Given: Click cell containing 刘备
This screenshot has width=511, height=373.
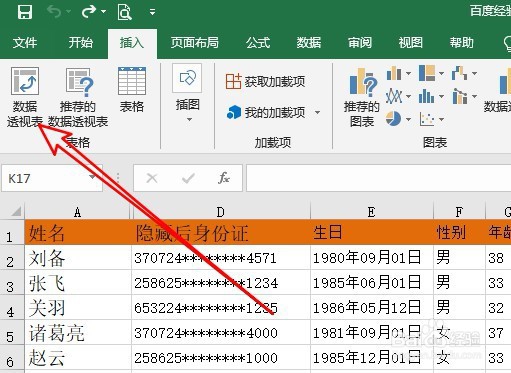Looking at the screenshot, I should click(78, 258).
